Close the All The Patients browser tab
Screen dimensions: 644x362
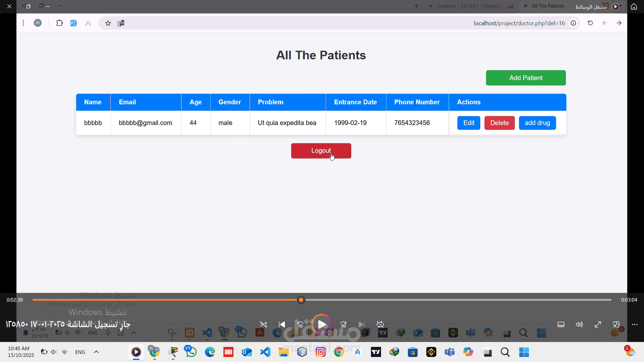click(526, 6)
